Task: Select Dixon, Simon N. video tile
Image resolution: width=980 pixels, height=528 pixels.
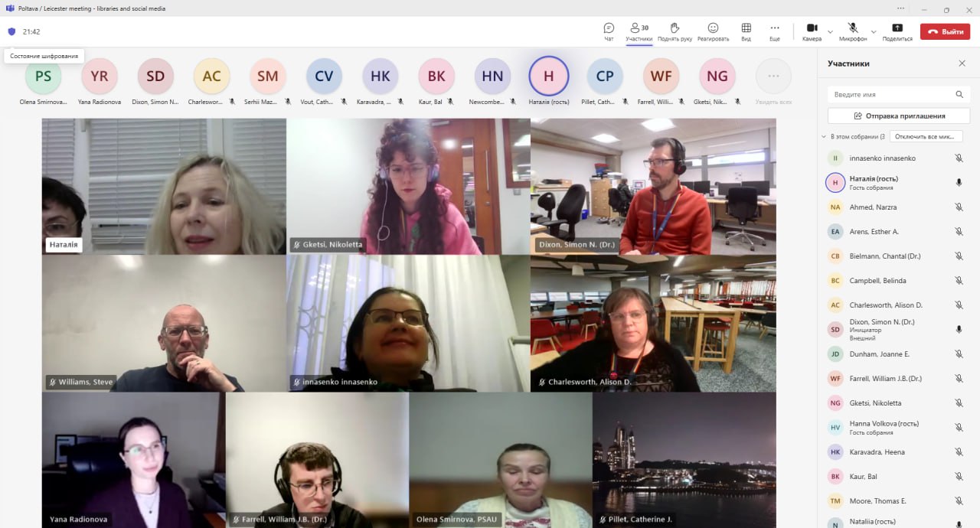Action: pyautogui.click(x=653, y=186)
